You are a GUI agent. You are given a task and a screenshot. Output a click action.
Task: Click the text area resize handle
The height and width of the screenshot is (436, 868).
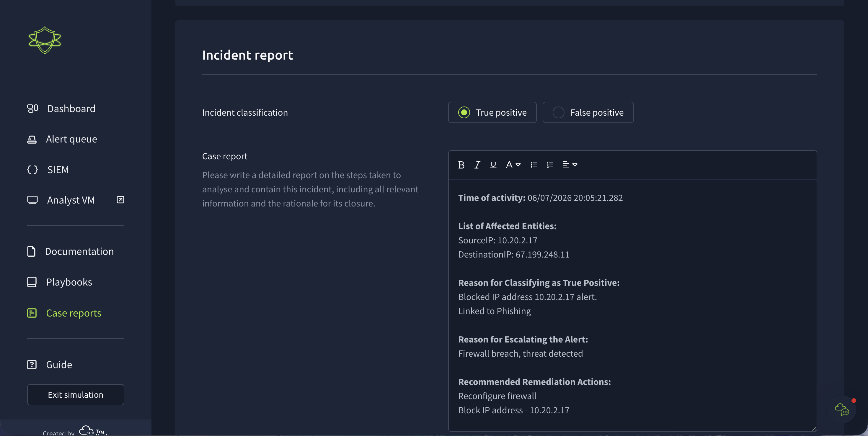[814, 429]
